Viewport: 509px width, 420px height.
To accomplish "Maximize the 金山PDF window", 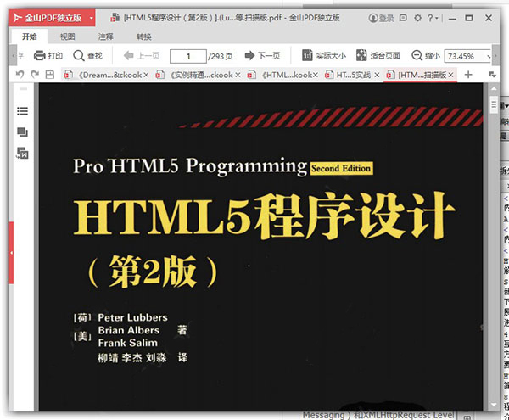I will click(x=469, y=18).
